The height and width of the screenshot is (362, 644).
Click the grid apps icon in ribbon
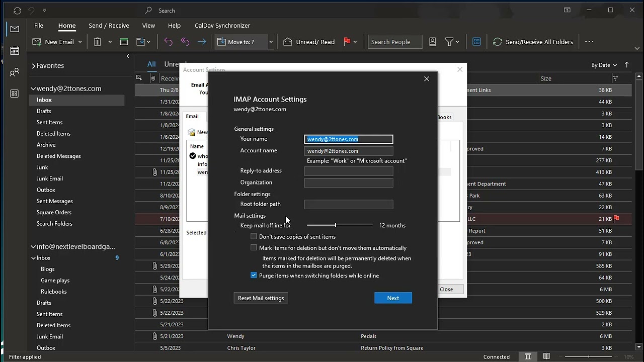coord(476,42)
